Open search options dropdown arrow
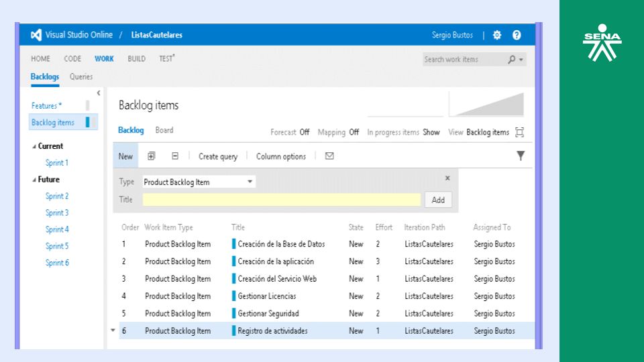 (521, 60)
